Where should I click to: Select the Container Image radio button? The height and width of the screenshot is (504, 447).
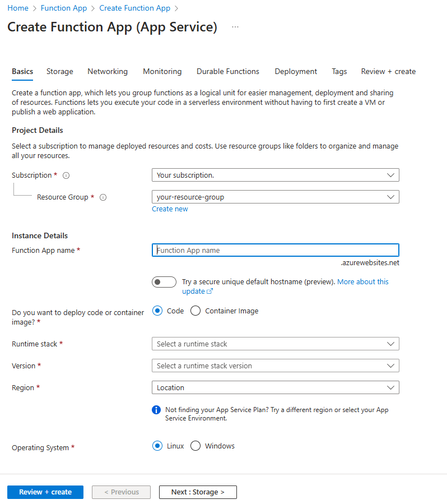(x=195, y=311)
